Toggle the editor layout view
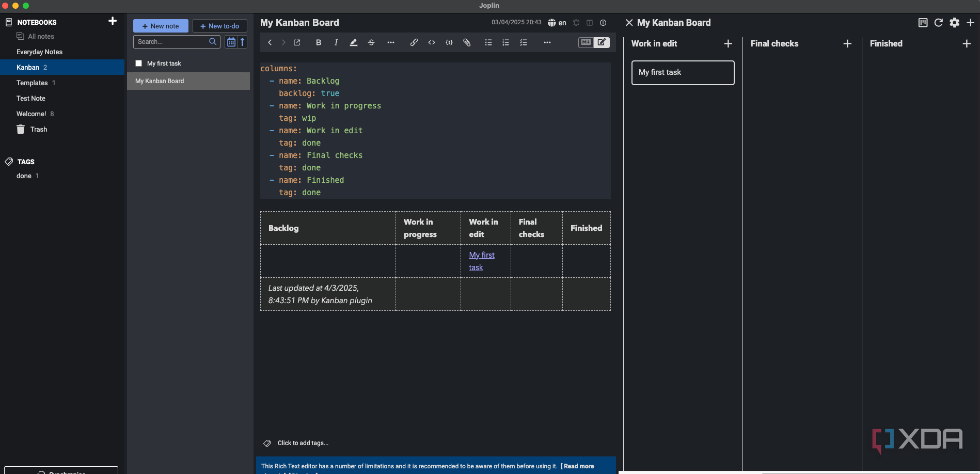 (590, 23)
